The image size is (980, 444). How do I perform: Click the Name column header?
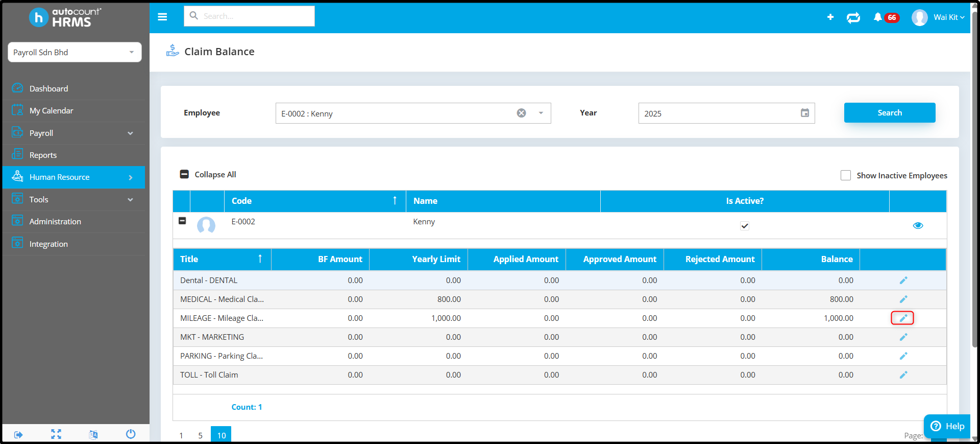pos(503,201)
